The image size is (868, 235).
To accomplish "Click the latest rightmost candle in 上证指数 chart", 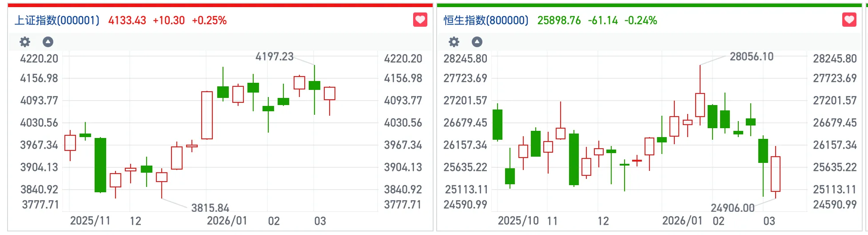I will tap(330, 94).
